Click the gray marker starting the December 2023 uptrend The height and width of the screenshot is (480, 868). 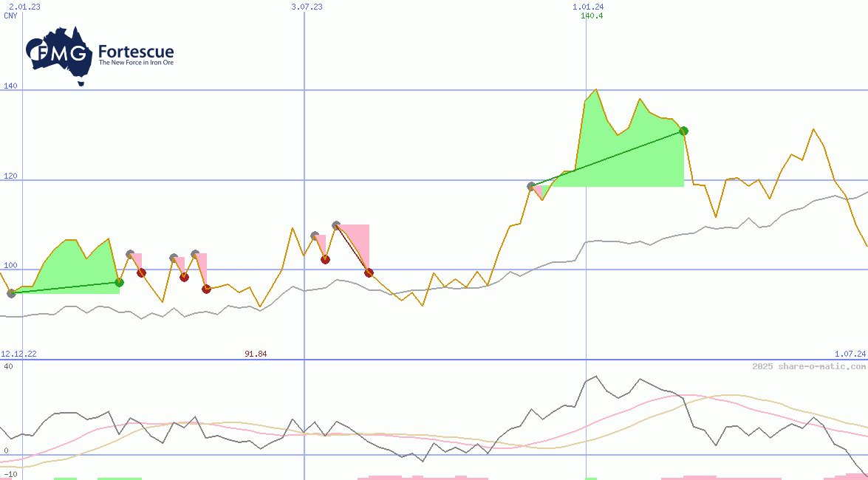[530, 187]
